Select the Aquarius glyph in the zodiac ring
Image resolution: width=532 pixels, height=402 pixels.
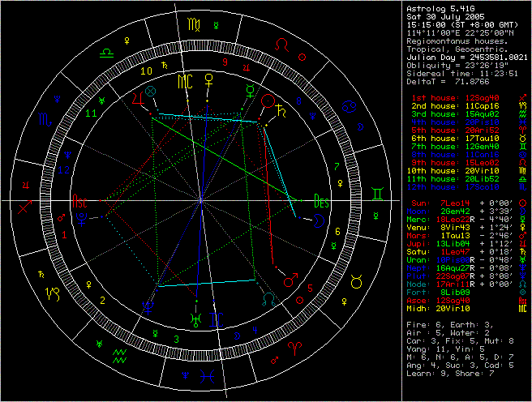pyautogui.click(x=118, y=354)
